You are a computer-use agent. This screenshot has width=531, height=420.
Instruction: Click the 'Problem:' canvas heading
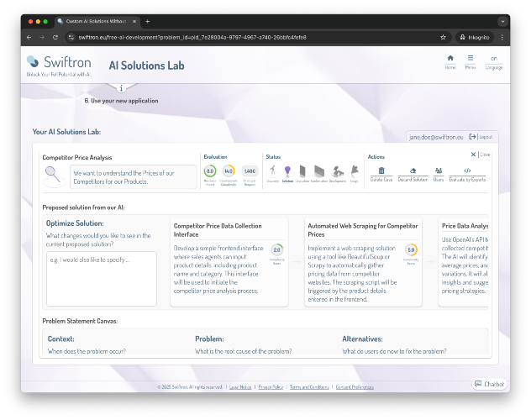tap(209, 339)
